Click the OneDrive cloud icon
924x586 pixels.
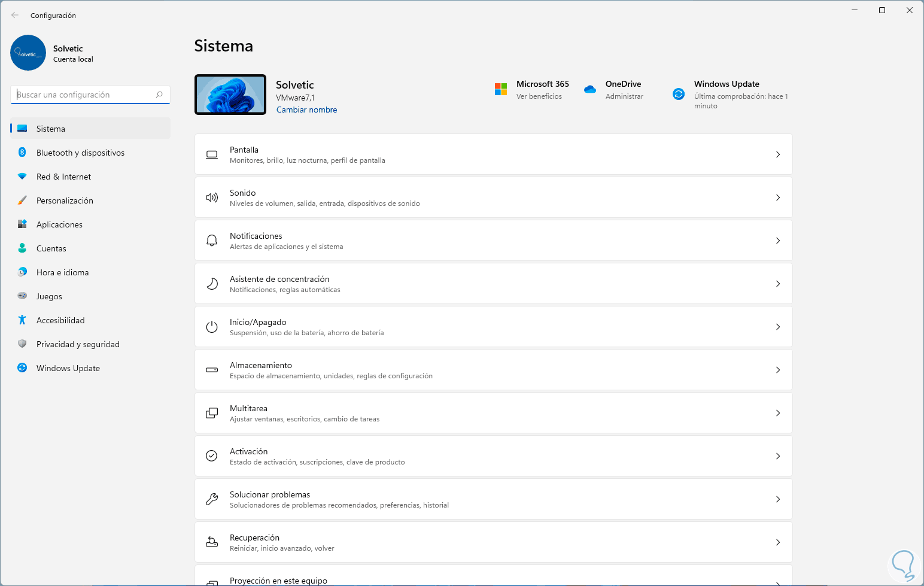pyautogui.click(x=590, y=89)
